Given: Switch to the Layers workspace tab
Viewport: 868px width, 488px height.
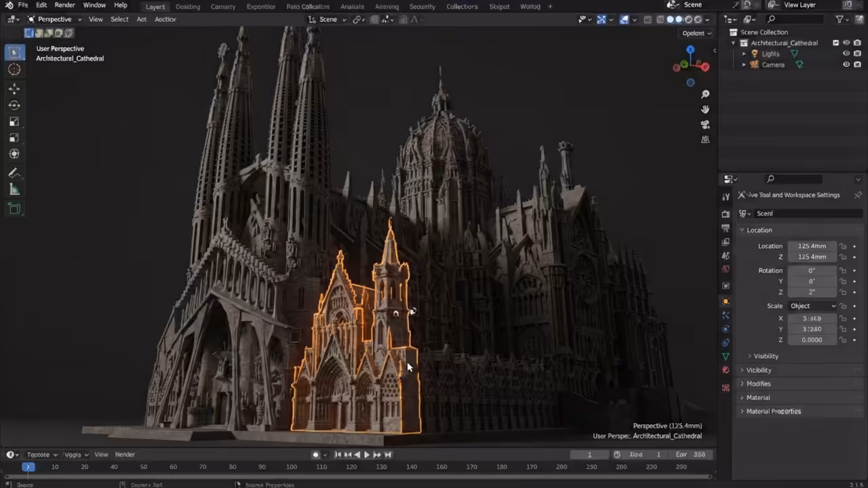Looking at the screenshot, I should 155,6.
